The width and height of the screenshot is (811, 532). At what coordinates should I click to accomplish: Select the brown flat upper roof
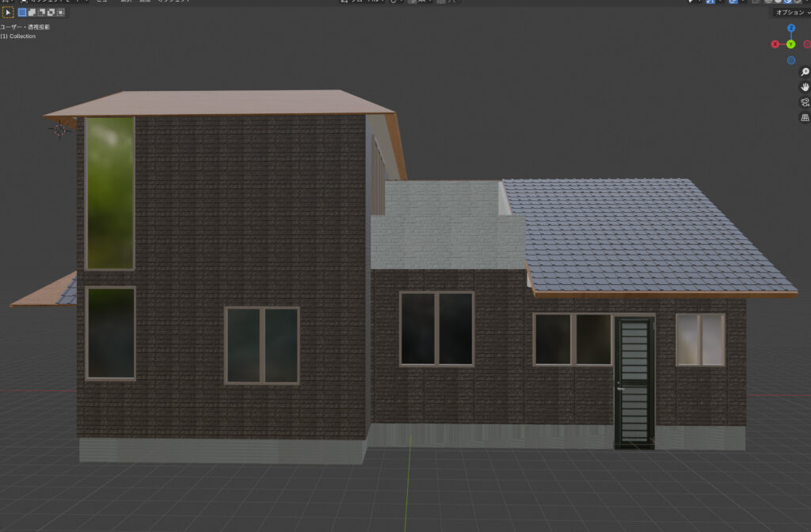(222, 103)
